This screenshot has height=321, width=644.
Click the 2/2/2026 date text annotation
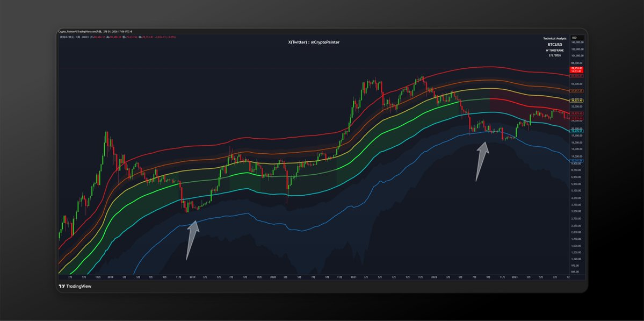pos(554,56)
